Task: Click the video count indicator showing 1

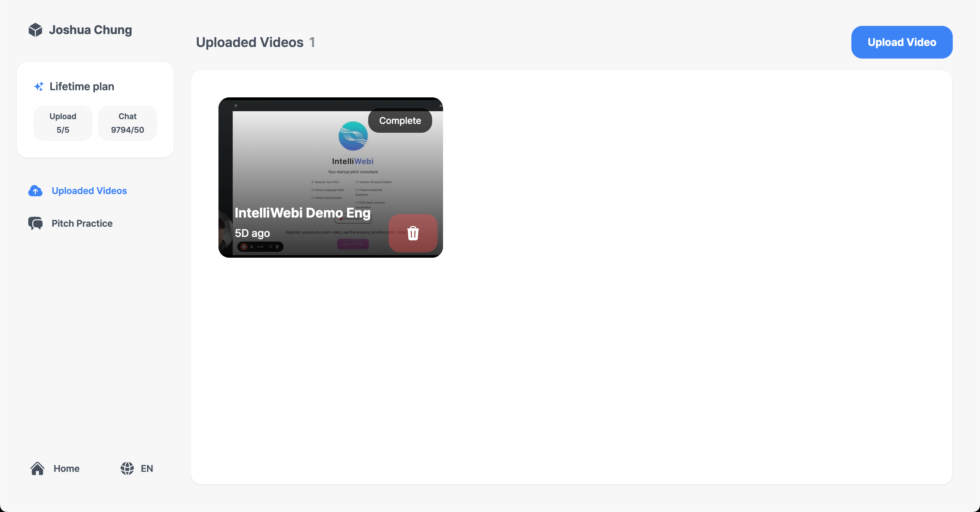Action: pos(312,42)
